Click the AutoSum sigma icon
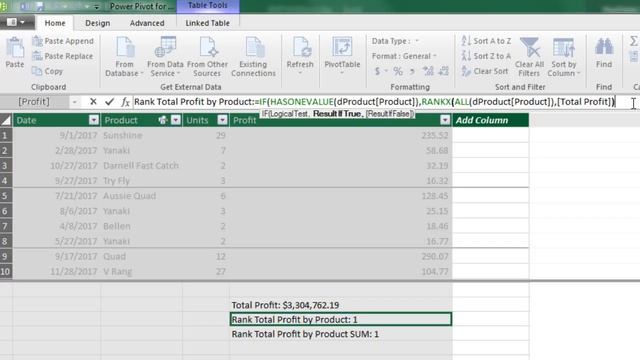Image resolution: width=640 pixels, height=360 pixels. tap(634, 41)
